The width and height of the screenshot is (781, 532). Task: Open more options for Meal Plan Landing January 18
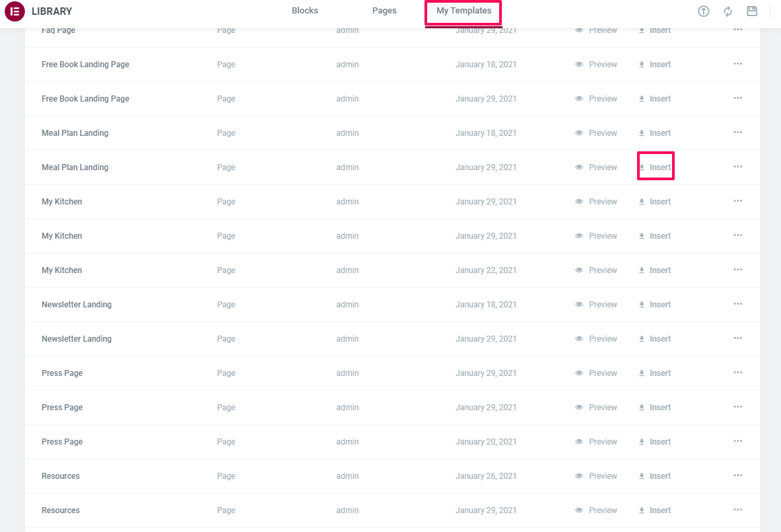pyautogui.click(x=738, y=132)
